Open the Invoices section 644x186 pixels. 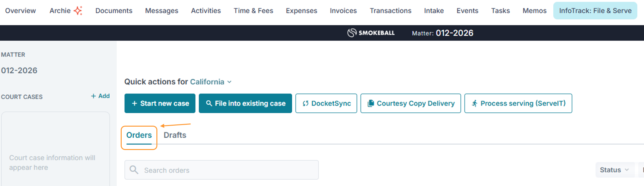(343, 11)
